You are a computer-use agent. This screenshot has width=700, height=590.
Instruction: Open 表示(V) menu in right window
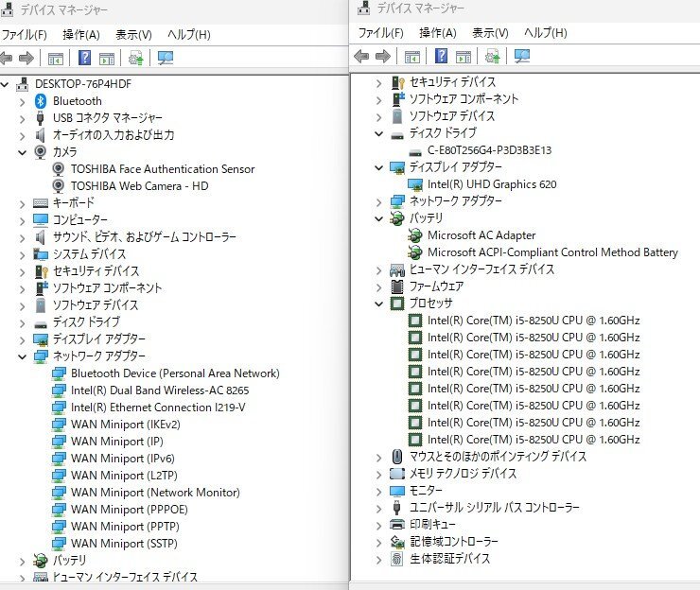click(490, 33)
